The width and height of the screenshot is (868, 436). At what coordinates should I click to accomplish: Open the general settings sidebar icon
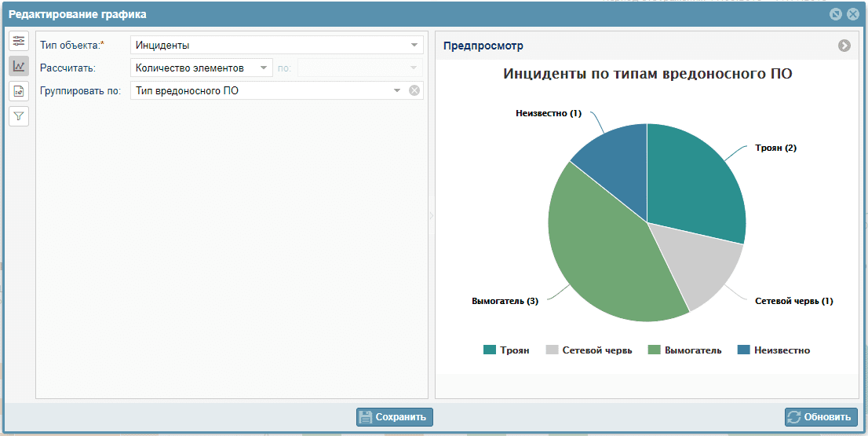click(x=19, y=41)
